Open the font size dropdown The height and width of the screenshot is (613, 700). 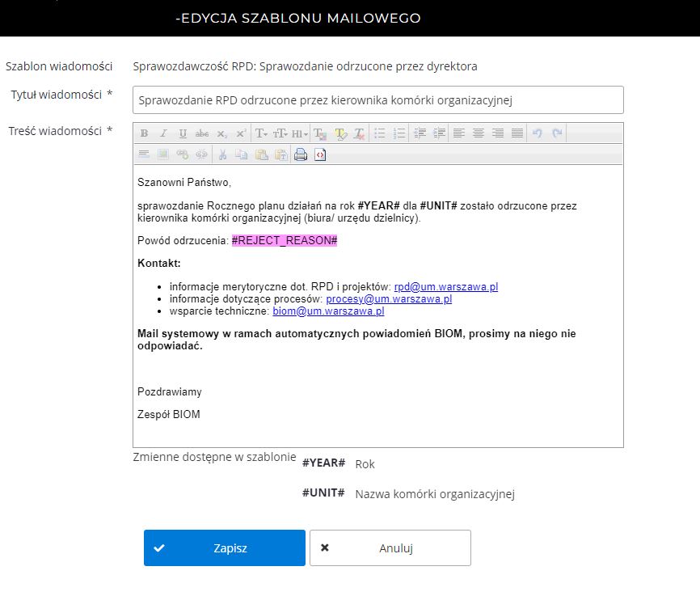[280, 133]
